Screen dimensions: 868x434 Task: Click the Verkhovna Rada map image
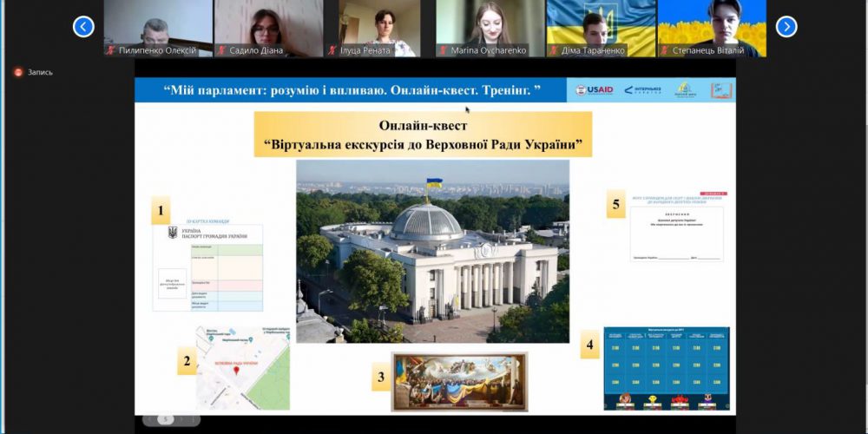coord(242,365)
